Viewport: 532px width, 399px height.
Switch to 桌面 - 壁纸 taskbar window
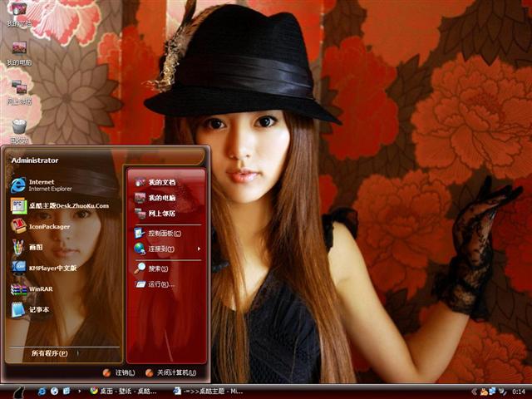124,392
